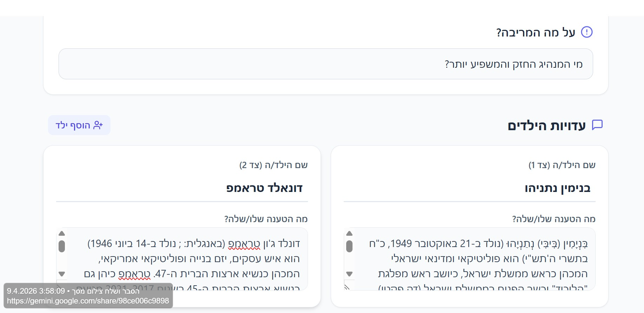
Task: Click the scrollbar thumb in Netanyahu's claim box
Action: coord(349,246)
